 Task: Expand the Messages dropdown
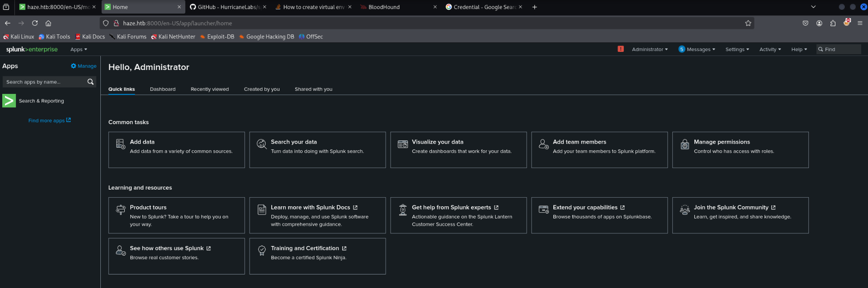tap(701, 49)
